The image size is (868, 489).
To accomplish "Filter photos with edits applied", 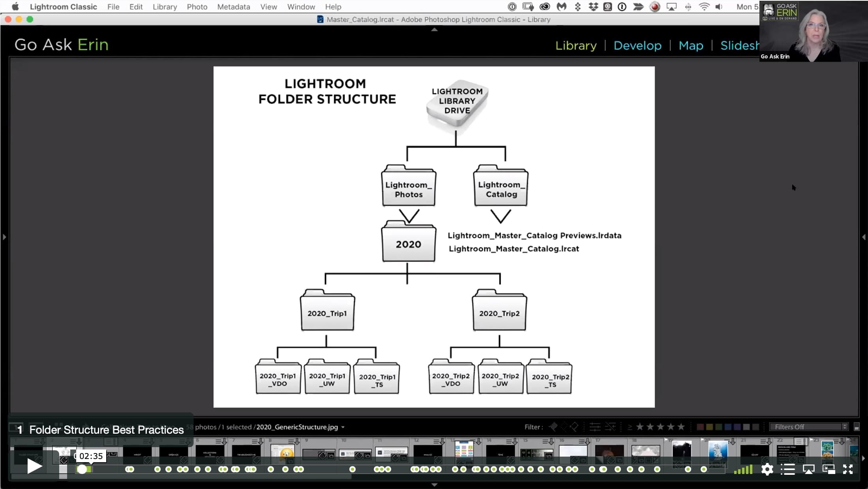I will 595,427.
